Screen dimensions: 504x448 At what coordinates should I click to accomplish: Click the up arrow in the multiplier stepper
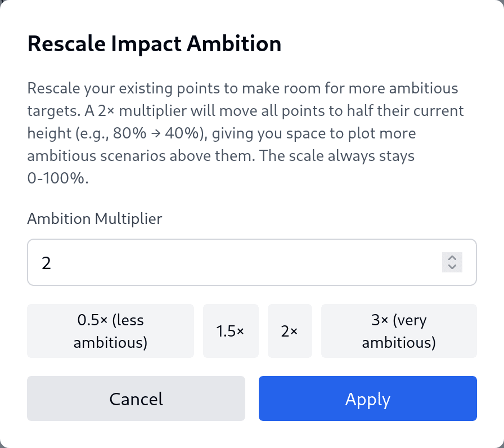click(452, 258)
